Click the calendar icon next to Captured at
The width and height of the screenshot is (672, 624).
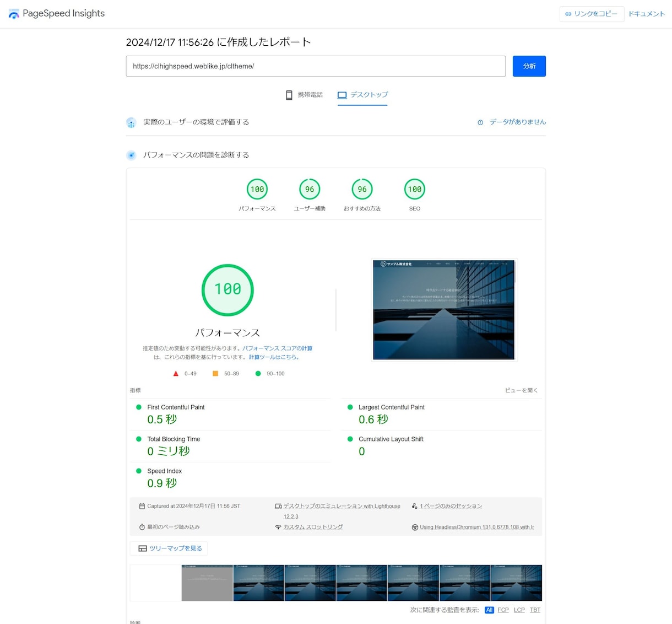(x=142, y=506)
